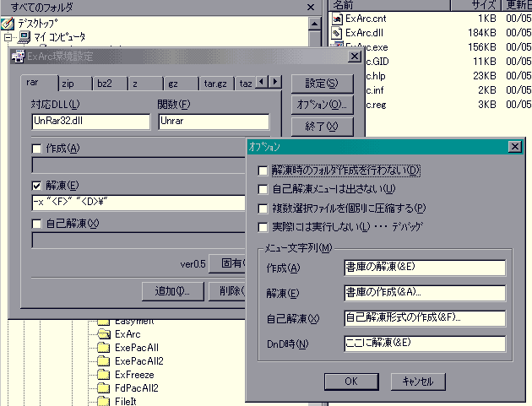Click the ExArc folder icon in tree
Screen dimensions: 532x406
104,333
